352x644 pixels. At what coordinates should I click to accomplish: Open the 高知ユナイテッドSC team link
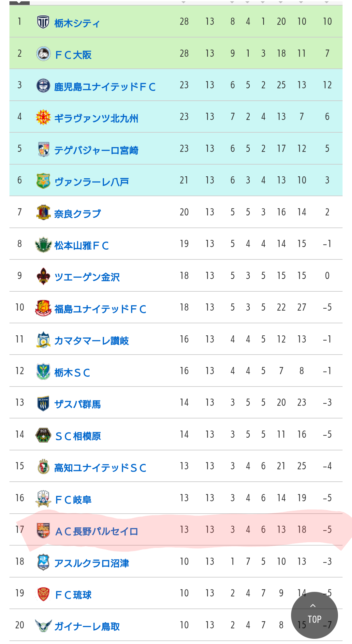pos(100,468)
